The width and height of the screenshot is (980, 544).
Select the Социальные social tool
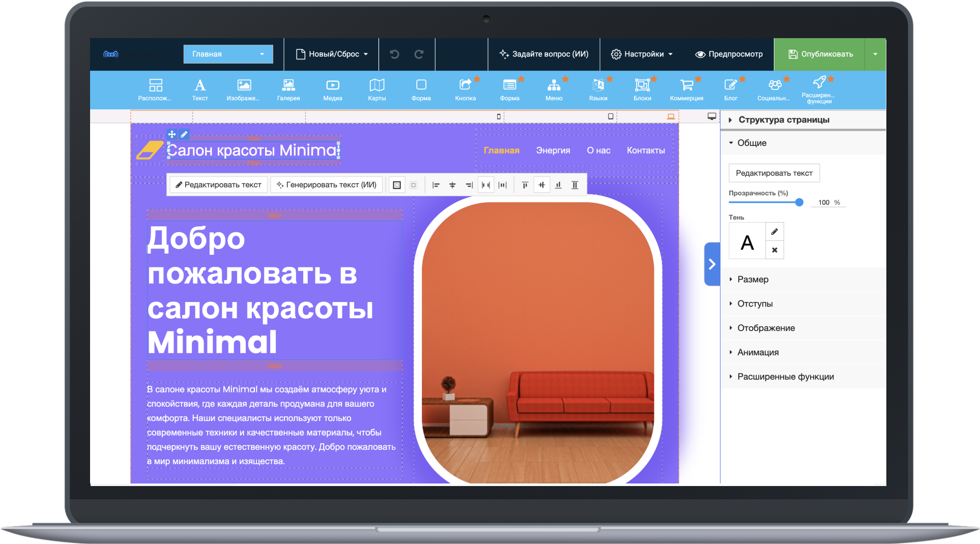774,89
